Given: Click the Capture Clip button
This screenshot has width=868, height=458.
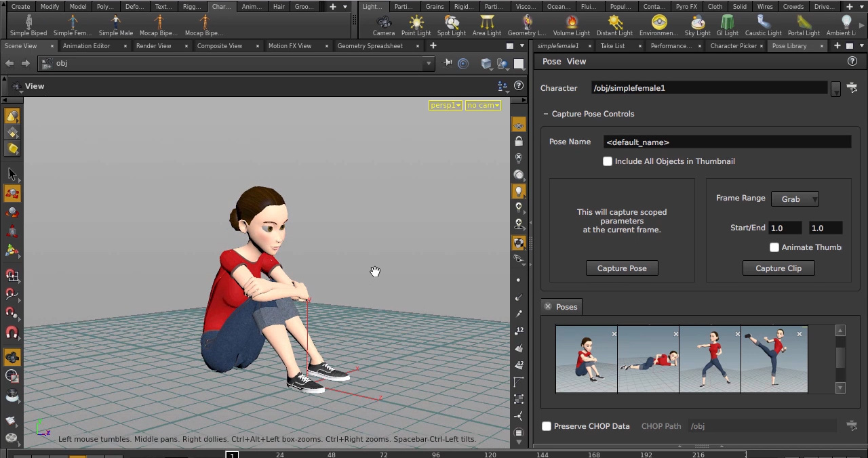Looking at the screenshot, I should [x=778, y=268].
